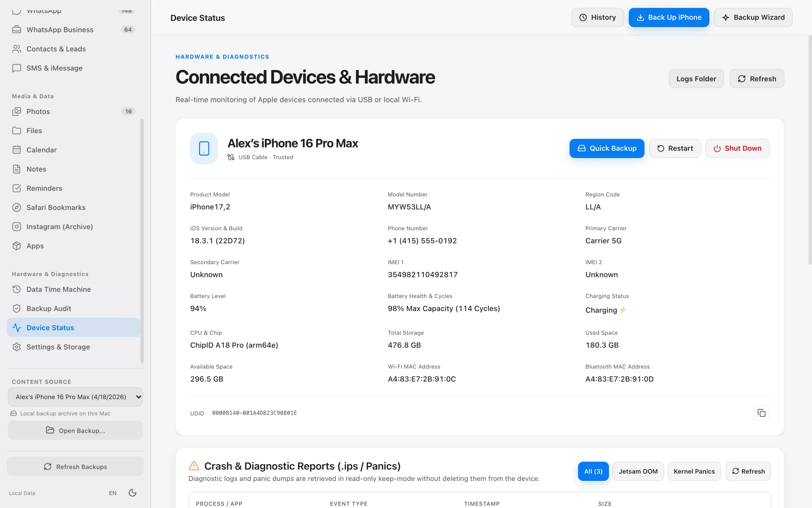Click the IMEI 1 value 354982110492817
Viewport: 812px width, 508px height.
[x=423, y=275]
